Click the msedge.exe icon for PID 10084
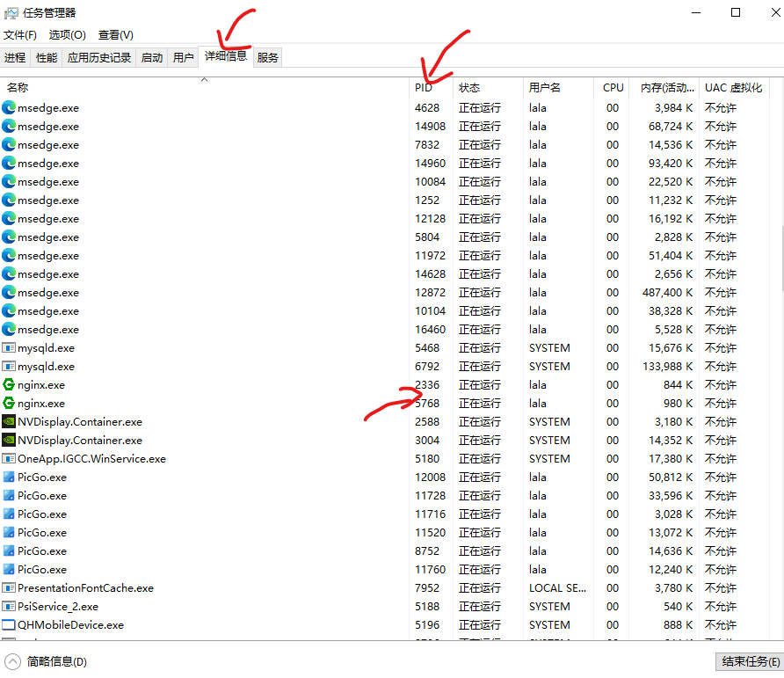This screenshot has height=678, width=784. (9, 182)
